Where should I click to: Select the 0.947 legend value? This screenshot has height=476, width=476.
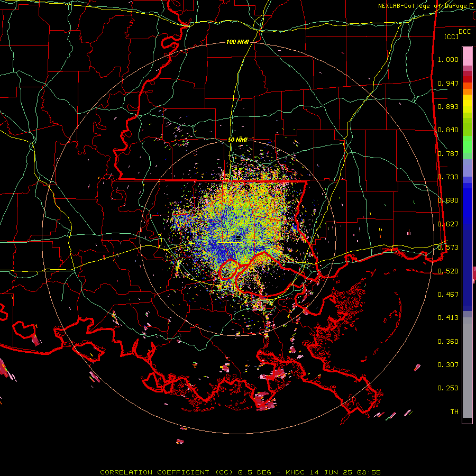pos(448,83)
